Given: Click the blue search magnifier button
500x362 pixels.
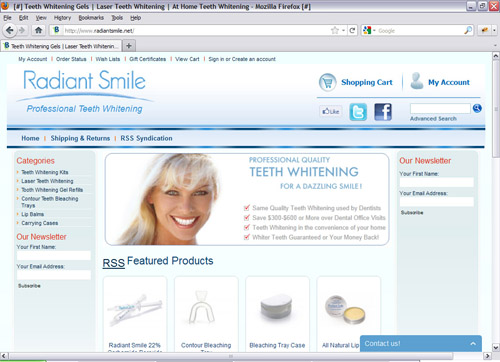Looking at the screenshot, I should point(477,108).
